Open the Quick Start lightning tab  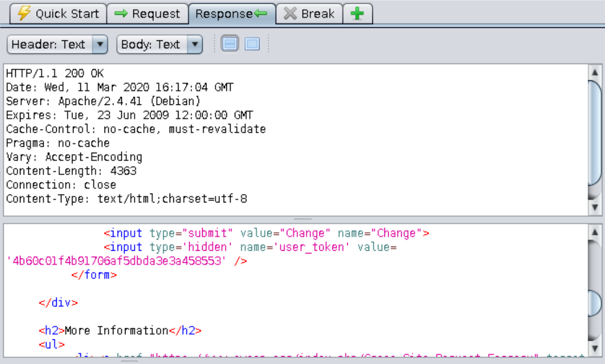click(x=58, y=14)
